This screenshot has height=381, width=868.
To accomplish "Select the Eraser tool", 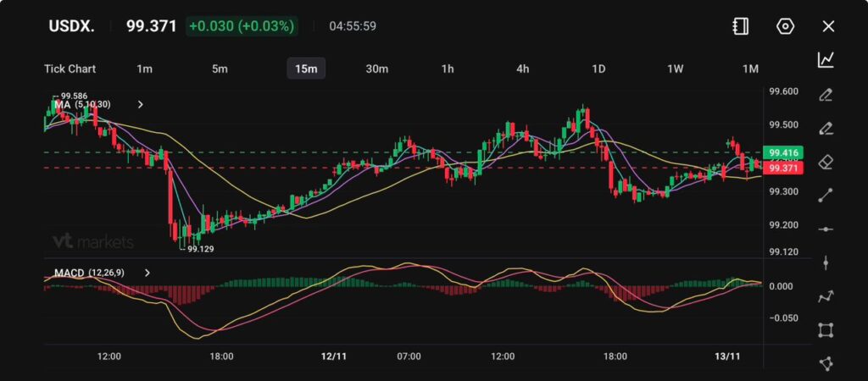I will pos(826,162).
